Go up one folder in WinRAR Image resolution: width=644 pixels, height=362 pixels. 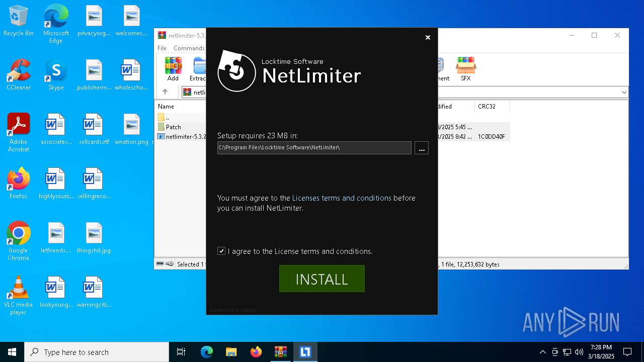(165, 92)
